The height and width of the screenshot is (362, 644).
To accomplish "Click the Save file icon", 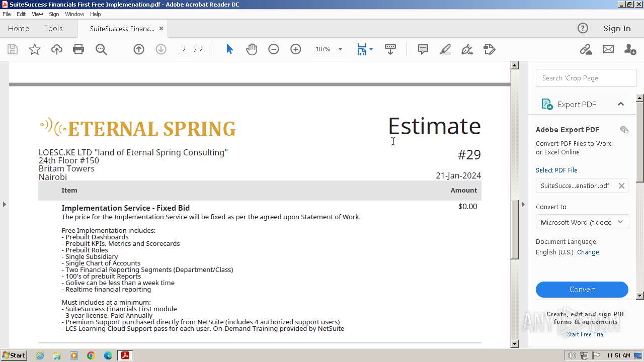I will pos(13,49).
